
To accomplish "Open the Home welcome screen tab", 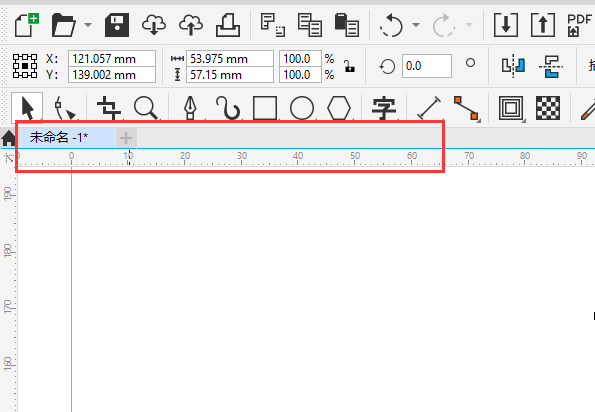I will click(8, 138).
